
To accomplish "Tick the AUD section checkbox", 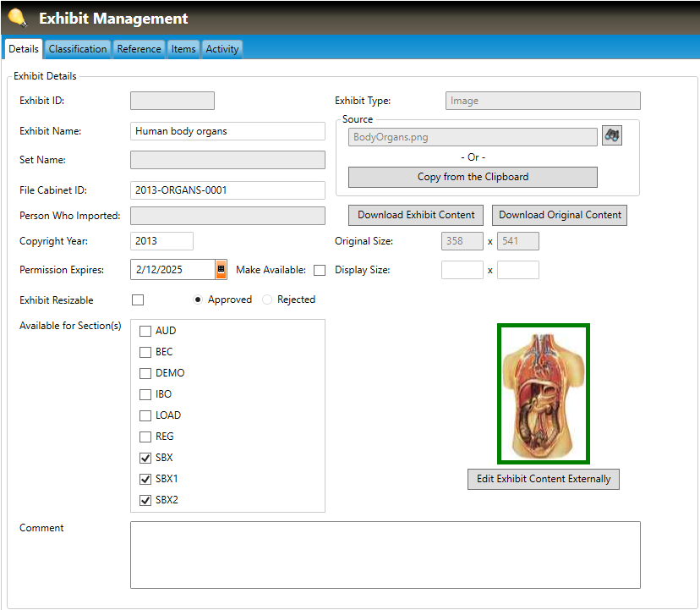I will (x=145, y=331).
